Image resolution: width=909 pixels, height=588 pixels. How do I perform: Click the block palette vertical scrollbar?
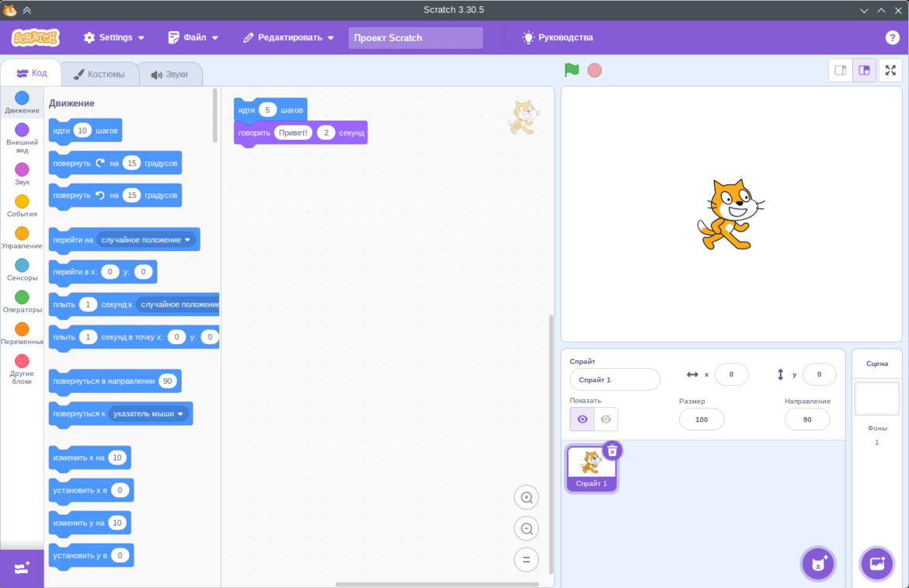pos(214,115)
